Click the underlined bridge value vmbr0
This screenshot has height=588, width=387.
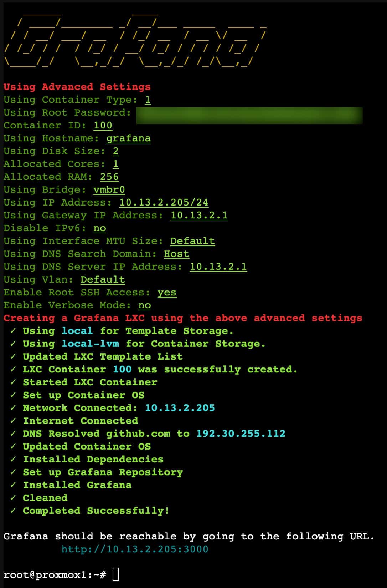coord(109,190)
